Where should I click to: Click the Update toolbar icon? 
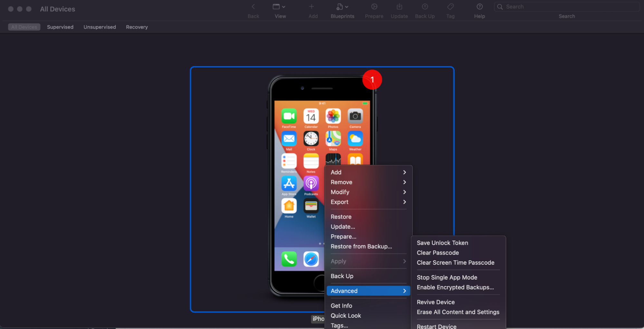(x=399, y=7)
